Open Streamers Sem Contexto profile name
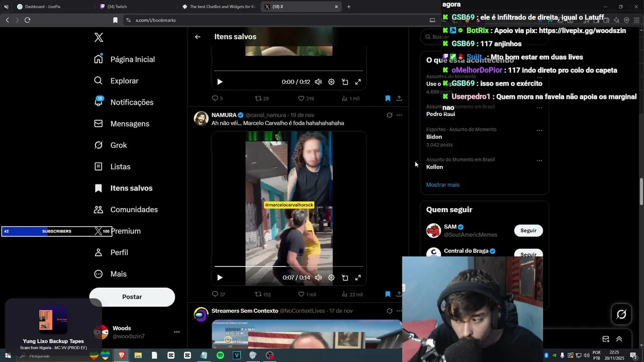 tap(245, 311)
